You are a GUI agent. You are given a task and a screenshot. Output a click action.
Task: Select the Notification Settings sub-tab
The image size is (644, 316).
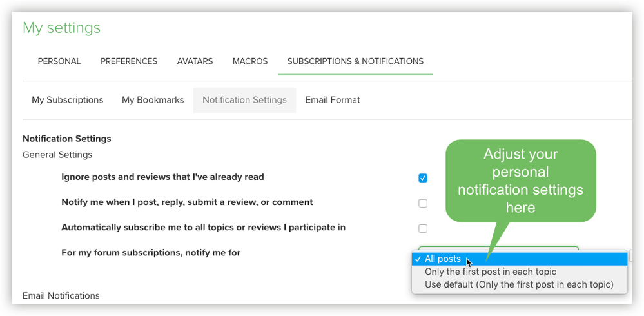[244, 100]
